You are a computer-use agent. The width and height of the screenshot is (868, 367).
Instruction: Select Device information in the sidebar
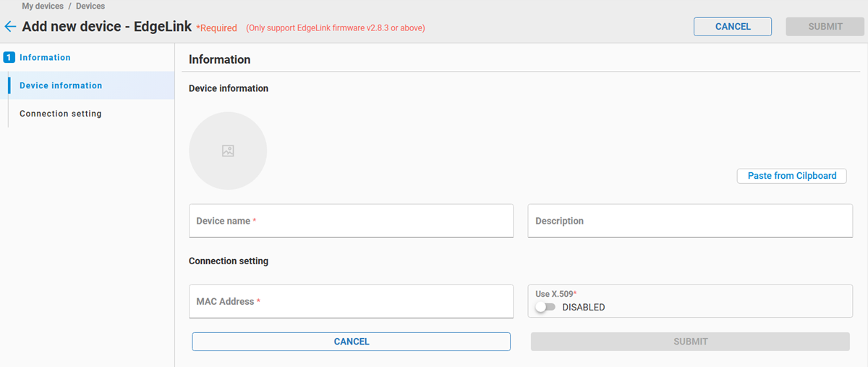[x=61, y=85]
